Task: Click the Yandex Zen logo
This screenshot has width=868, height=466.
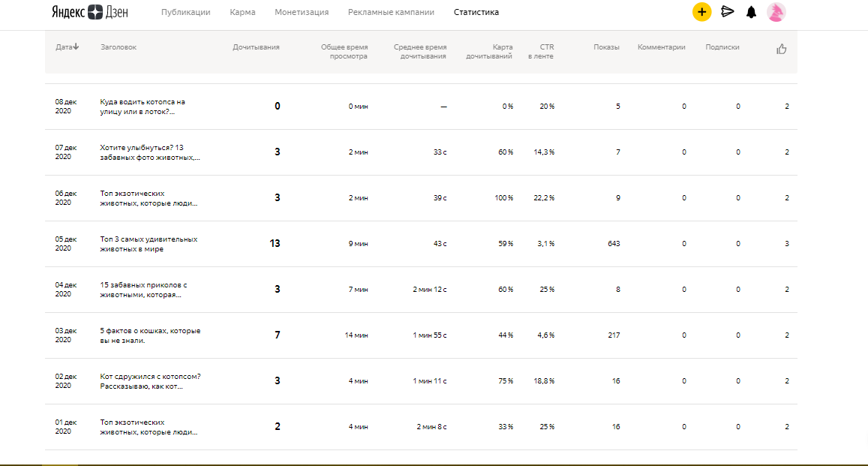Action: [90, 12]
